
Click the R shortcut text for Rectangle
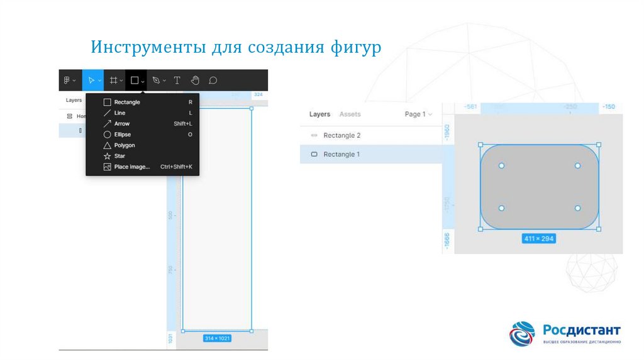pos(190,103)
